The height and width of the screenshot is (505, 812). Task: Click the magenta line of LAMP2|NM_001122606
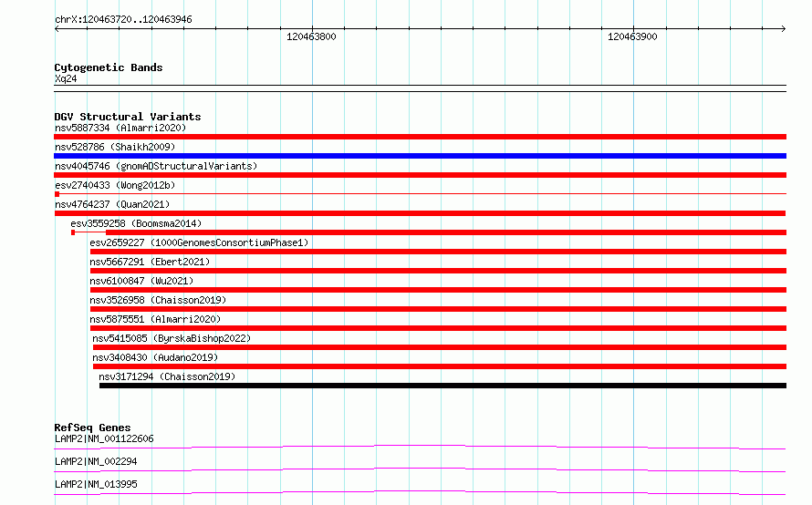[x=420, y=447]
